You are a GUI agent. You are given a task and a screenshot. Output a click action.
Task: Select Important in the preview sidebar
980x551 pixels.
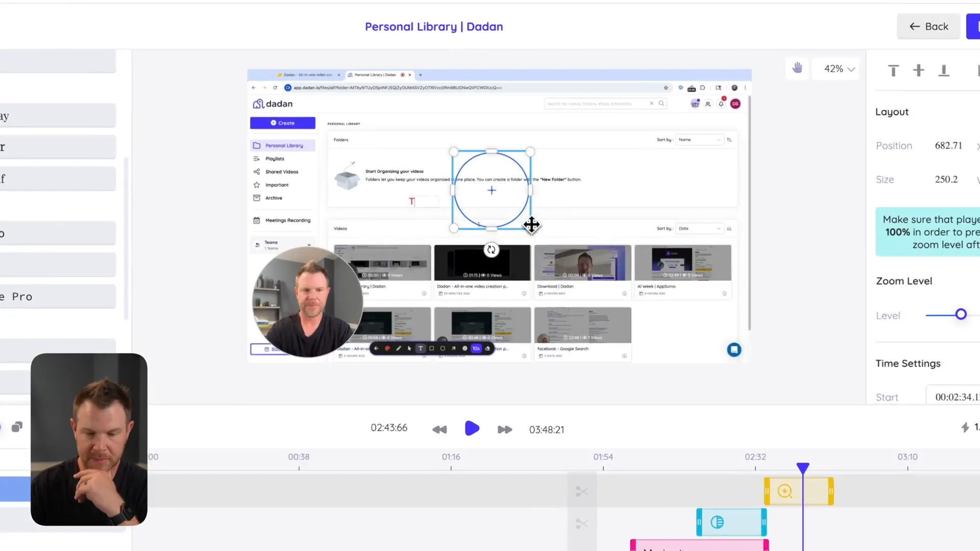point(277,185)
